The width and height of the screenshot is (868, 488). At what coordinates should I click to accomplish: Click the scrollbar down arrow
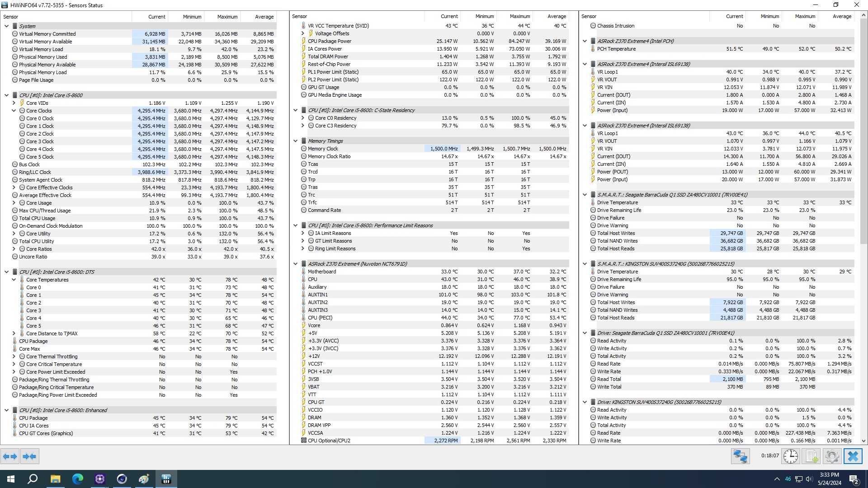pyautogui.click(x=863, y=441)
